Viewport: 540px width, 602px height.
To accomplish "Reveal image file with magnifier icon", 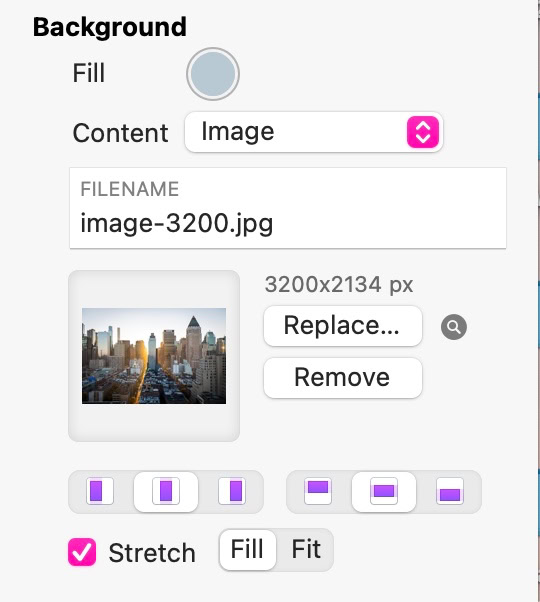I will (454, 327).
